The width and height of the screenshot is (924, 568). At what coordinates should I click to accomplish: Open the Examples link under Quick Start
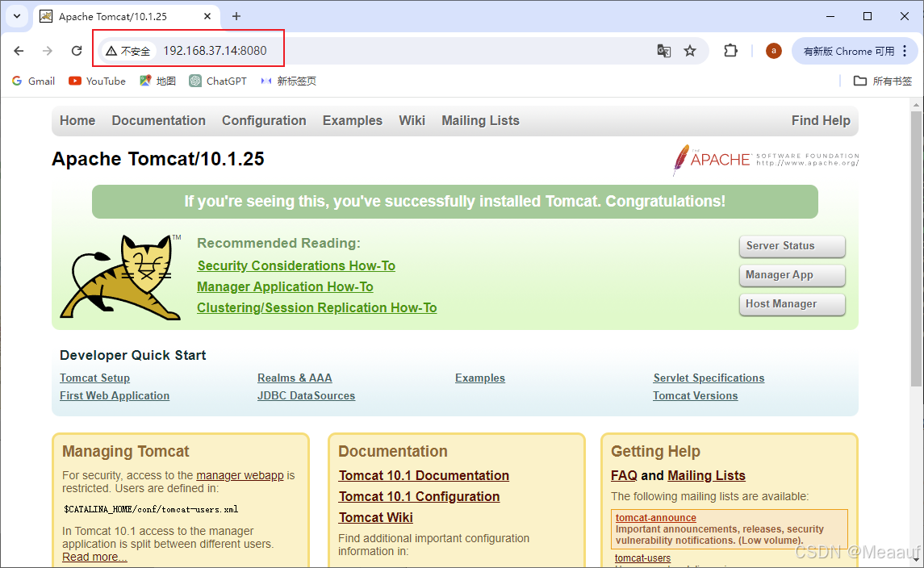point(480,378)
